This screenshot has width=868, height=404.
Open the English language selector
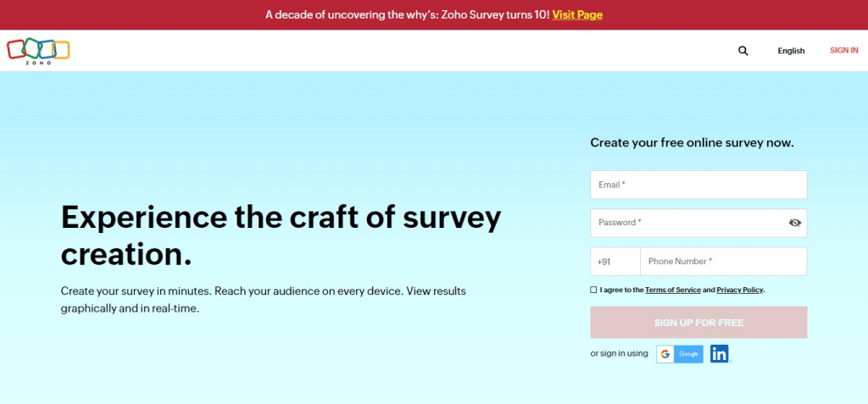pos(791,51)
